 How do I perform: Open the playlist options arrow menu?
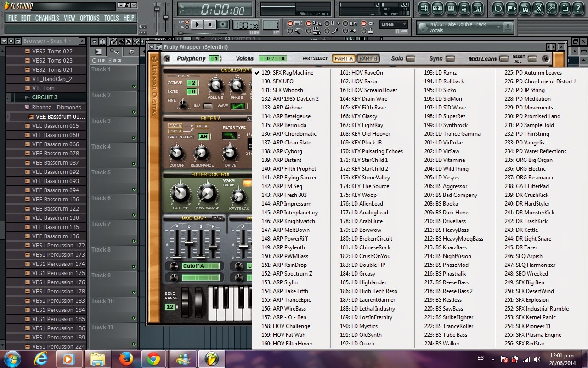point(95,41)
